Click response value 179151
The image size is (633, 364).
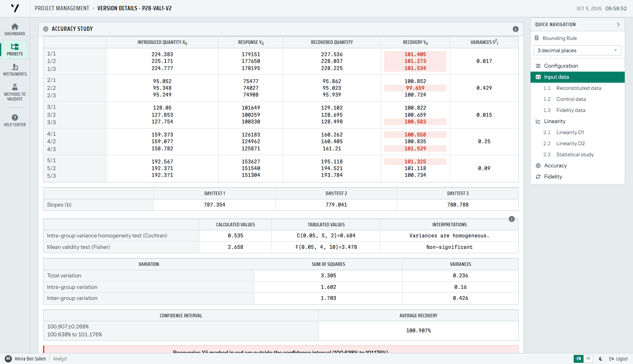251,54
